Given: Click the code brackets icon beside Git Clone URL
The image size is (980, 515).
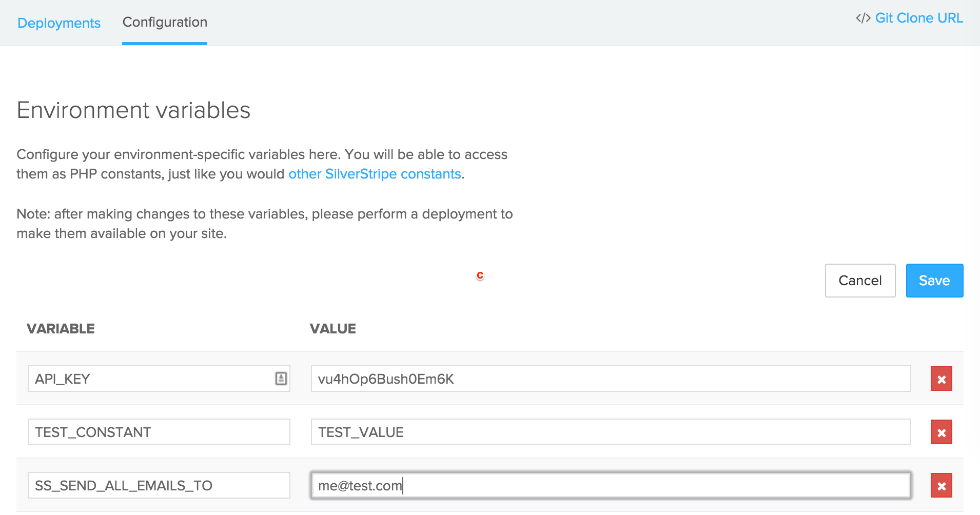Looking at the screenshot, I should pyautogui.click(x=863, y=18).
